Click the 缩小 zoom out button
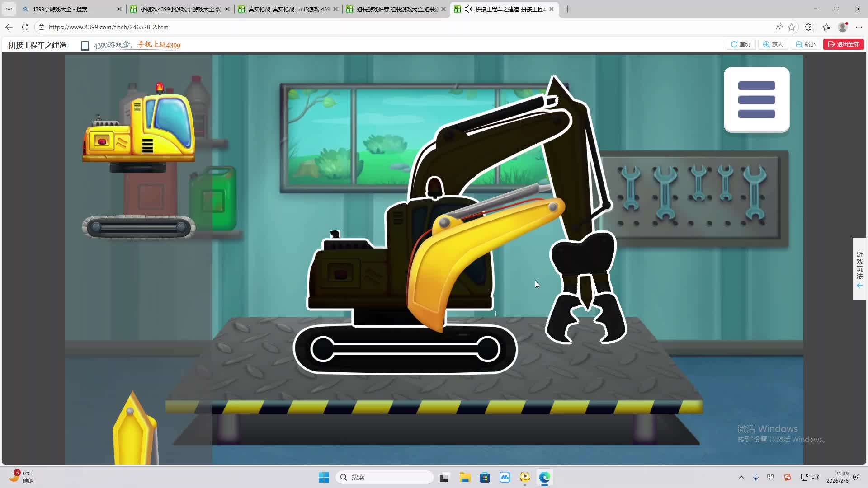Viewport: 868px width, 488px height. pos(806,44)
